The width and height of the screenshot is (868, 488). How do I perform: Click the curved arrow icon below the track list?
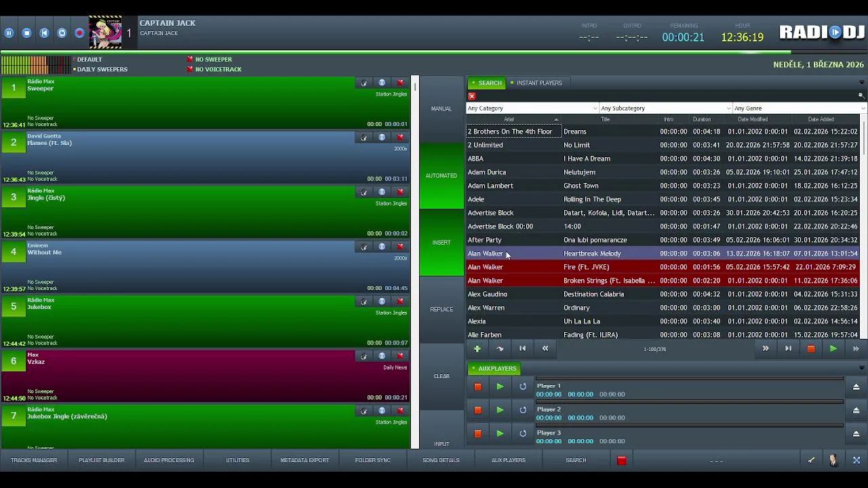[x=500, y=348]
